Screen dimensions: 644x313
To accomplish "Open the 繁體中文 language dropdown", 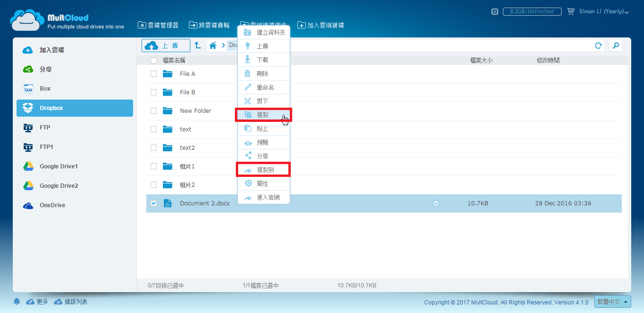I will coord(613,302).
